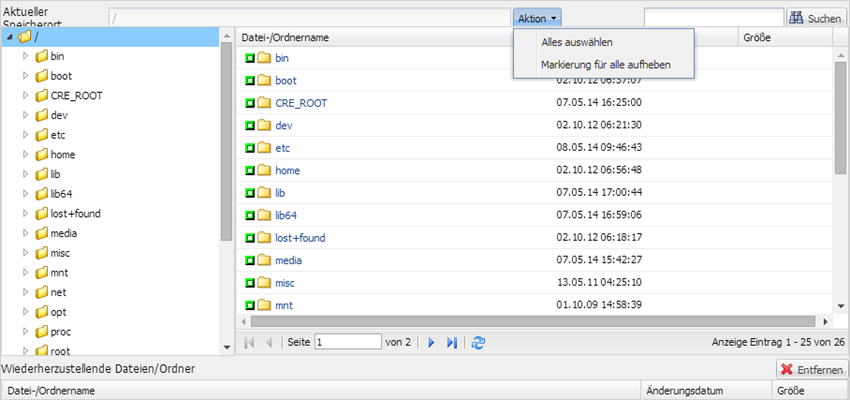
Task: Click the red X Entfernen icon
Action: coord(787,370)
